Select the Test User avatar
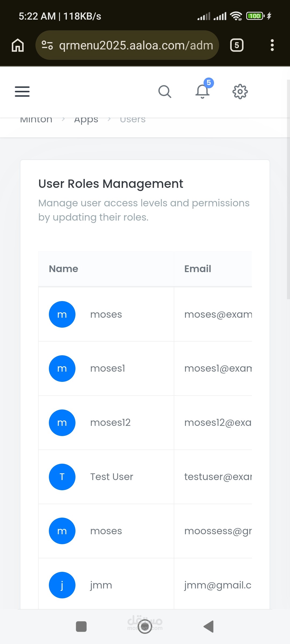290x644 pixels. tap(62, 477)
